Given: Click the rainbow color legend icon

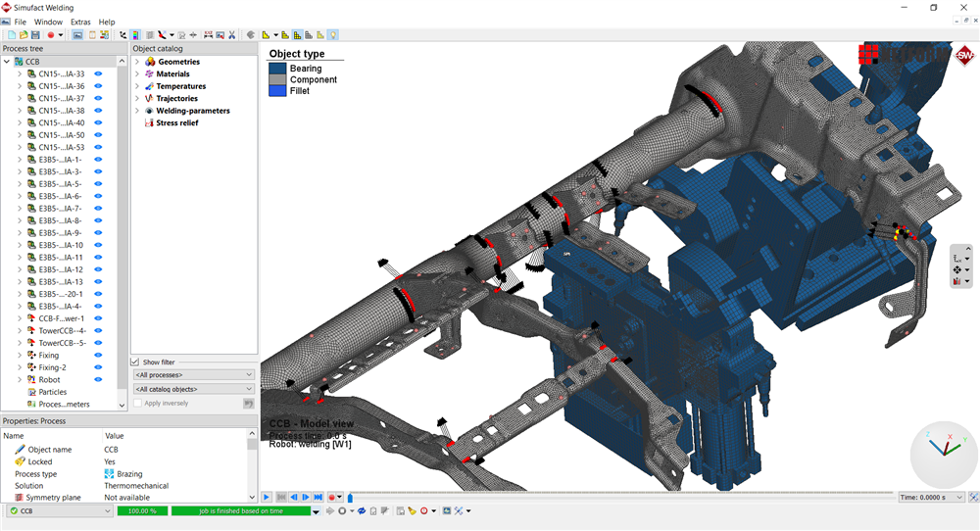Looking at the screenshot, I should click(134, 35).
